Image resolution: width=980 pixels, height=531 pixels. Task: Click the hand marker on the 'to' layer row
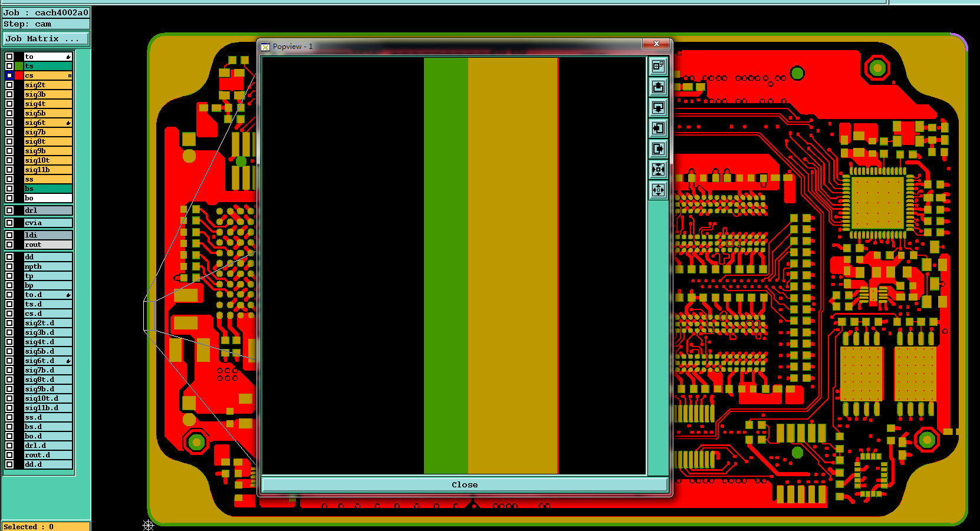68,57
